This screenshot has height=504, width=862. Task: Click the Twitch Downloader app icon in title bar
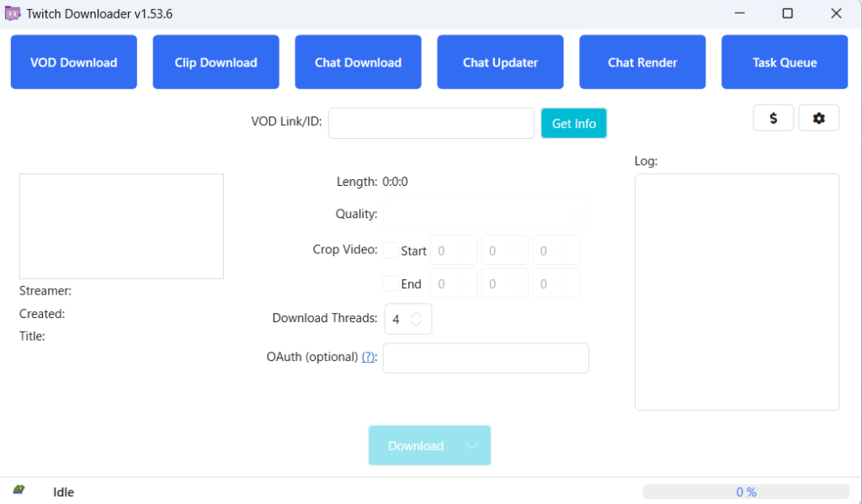tap(13, 13)
